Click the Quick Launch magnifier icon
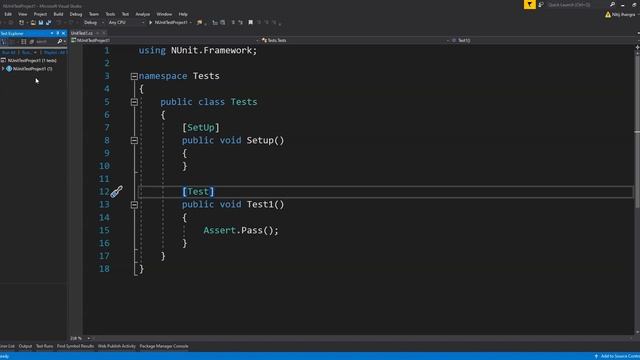This screenshot has height=360, width=640. [x=612, y=4]
